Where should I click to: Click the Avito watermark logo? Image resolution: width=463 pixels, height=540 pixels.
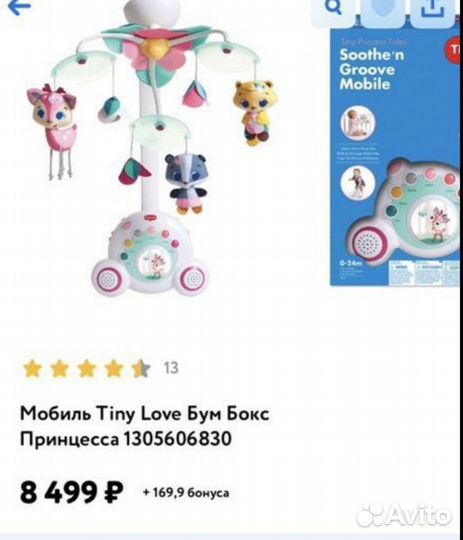coord(404,516)
